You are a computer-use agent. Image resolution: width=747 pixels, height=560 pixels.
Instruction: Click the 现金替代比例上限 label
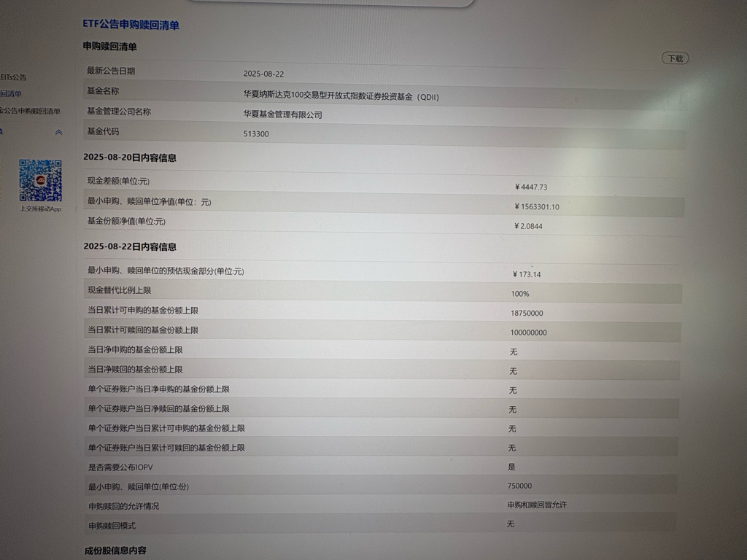tap(119, 290)
